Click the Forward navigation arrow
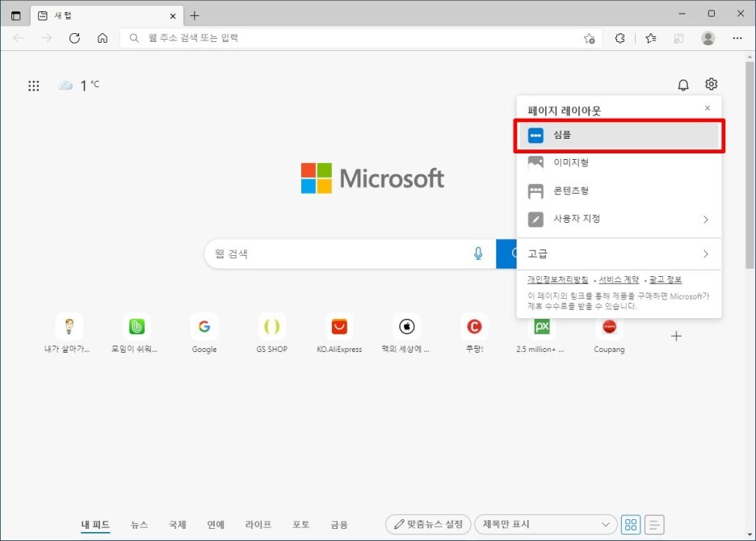 pyautogui.click(x=46, y=38)
